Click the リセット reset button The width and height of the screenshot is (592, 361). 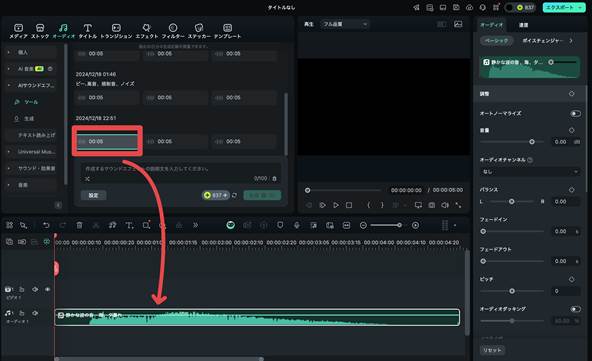point(492,350)
